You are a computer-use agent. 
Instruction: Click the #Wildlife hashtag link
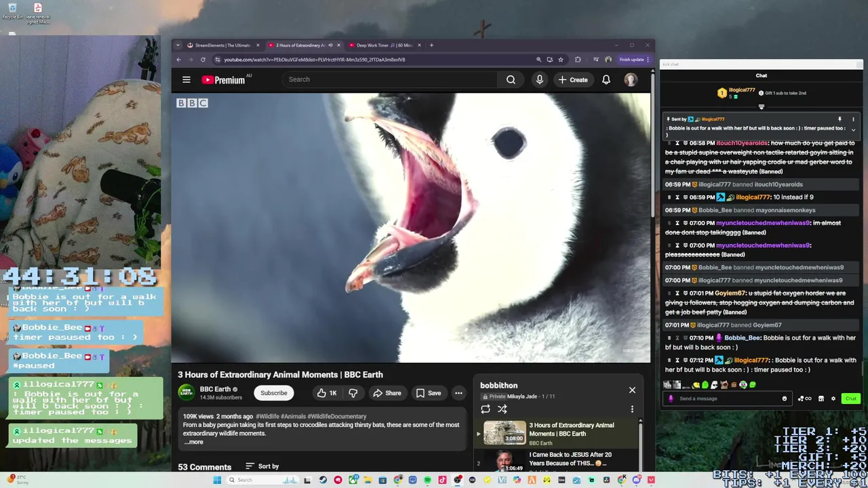(x=268, y=416)
